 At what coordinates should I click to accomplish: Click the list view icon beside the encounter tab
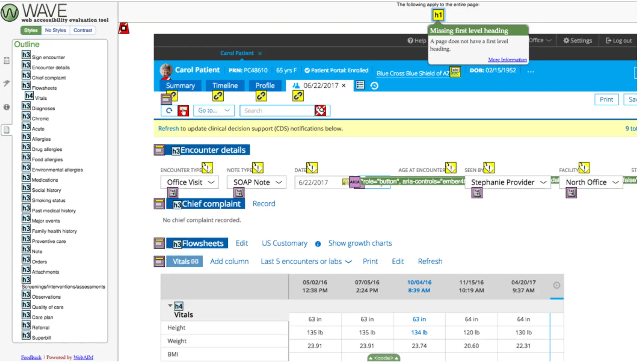(x=360, y=85)
